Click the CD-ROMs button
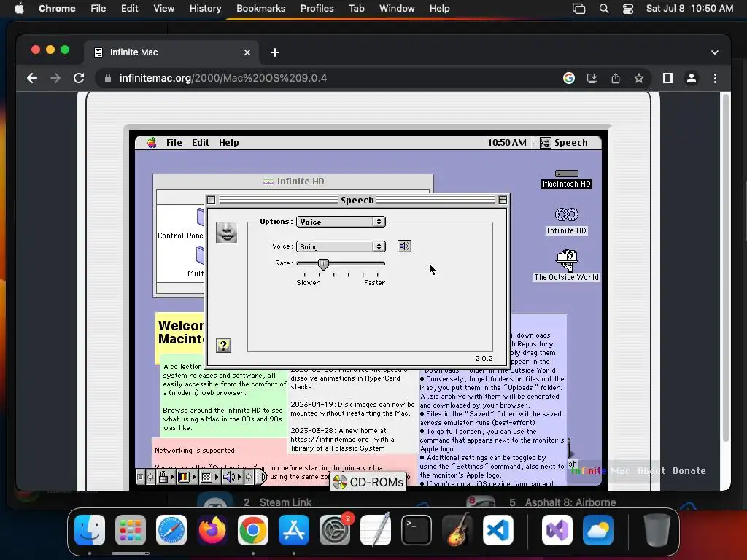The width and height of the screenshot is (747, 560). (368, 482)
